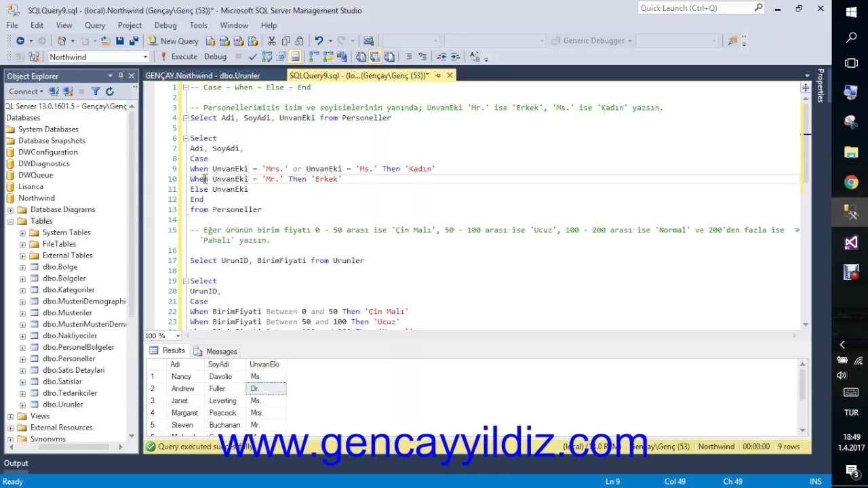Pin the Object Explorer panel

click(x=121, y=76)
